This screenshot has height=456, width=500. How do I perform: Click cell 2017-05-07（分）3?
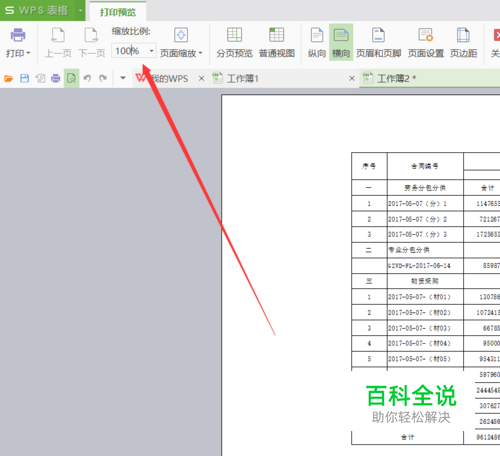tap(425, 235)
